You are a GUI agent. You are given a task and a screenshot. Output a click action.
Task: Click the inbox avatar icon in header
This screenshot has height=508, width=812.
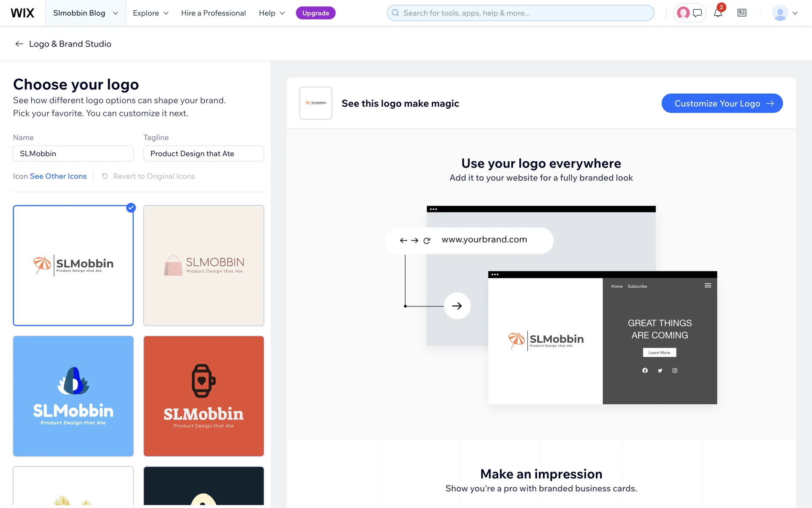coord(683,13)
